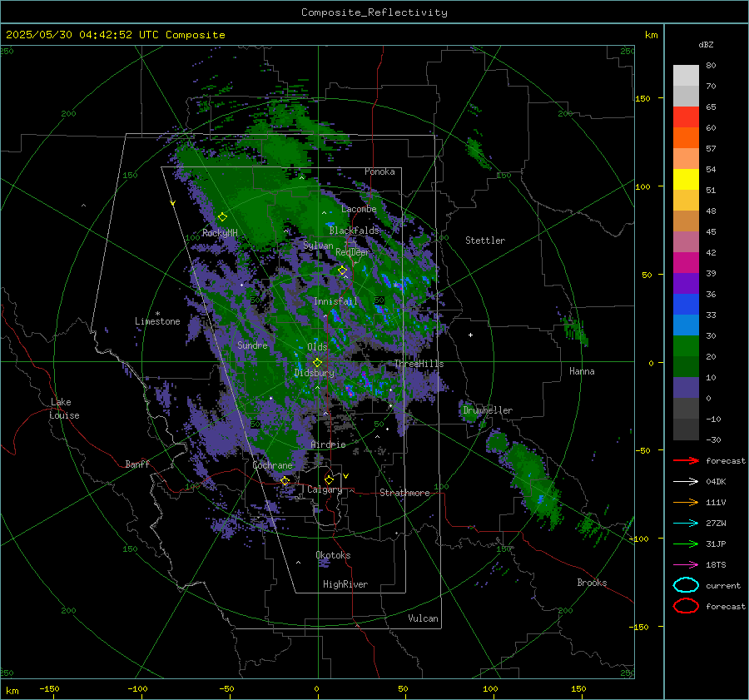749x700 pixels.
Task: Click the Lake Louise label
Action: [x=64, y=409]
